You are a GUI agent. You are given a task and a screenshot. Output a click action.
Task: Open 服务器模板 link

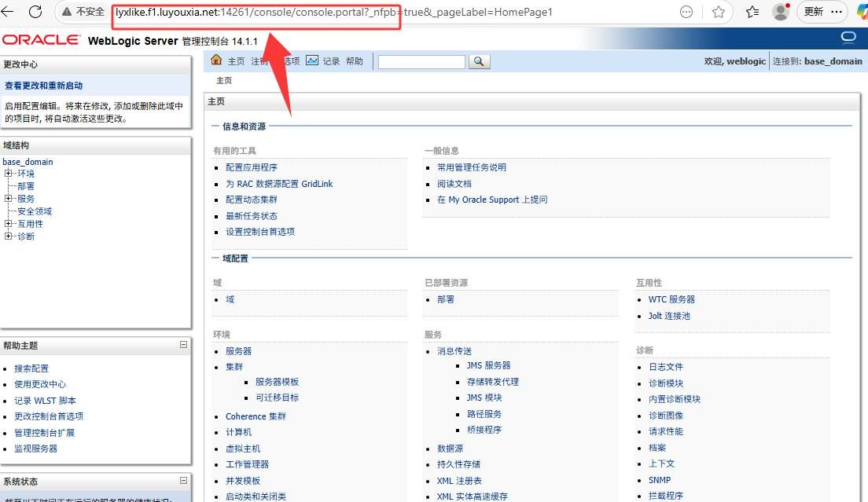point(277,382)
